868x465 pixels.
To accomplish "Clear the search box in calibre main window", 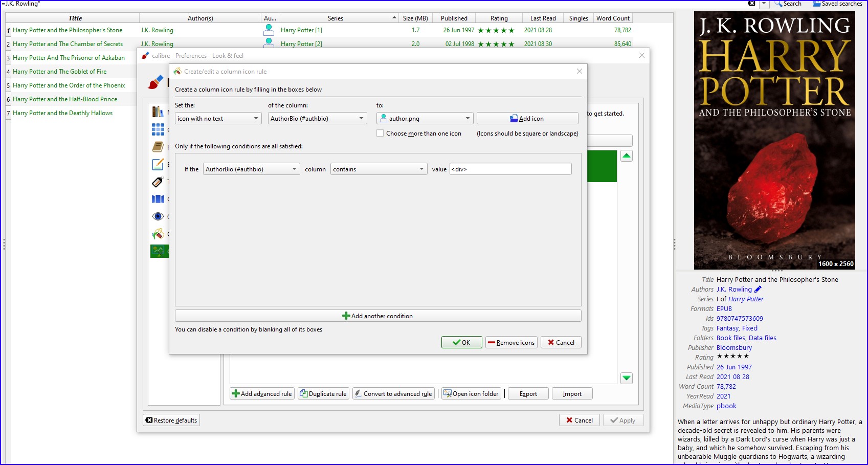I will 751,4.
